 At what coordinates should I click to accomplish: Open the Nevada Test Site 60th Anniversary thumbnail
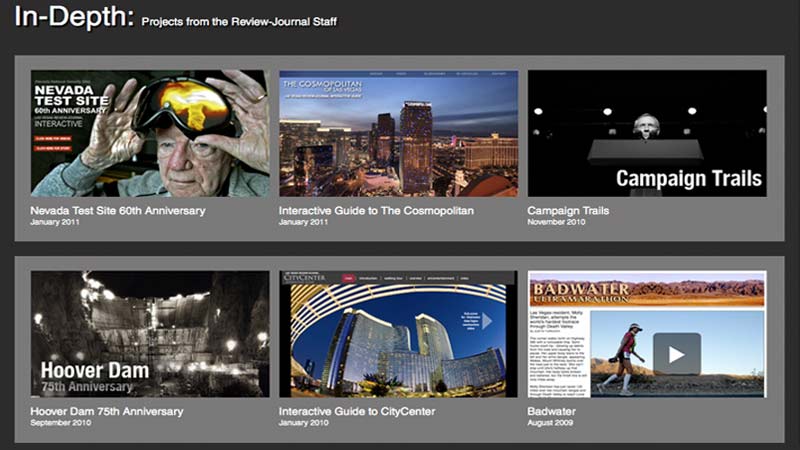(x=150, y=133)
